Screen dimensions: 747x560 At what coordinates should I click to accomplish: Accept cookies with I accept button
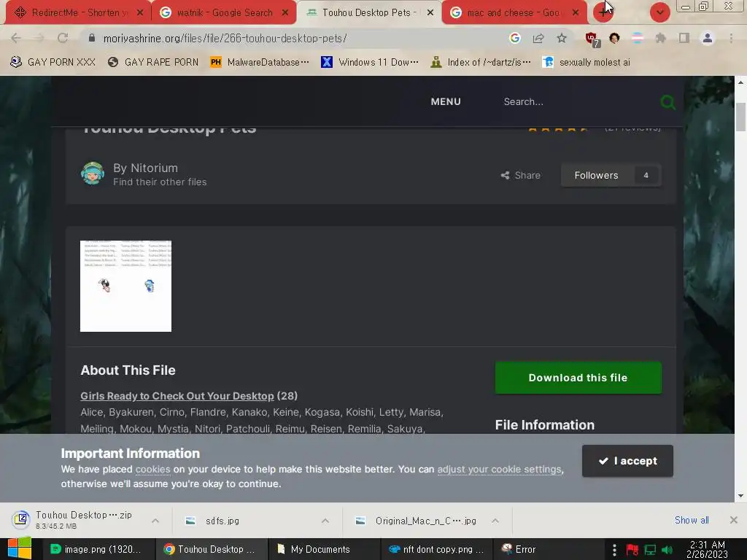627,461
